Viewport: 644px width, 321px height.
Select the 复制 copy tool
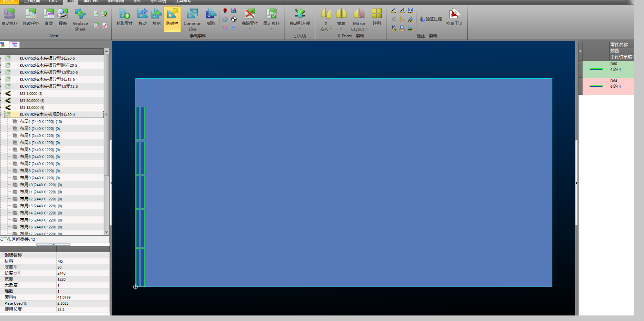[x=157, y=17]
